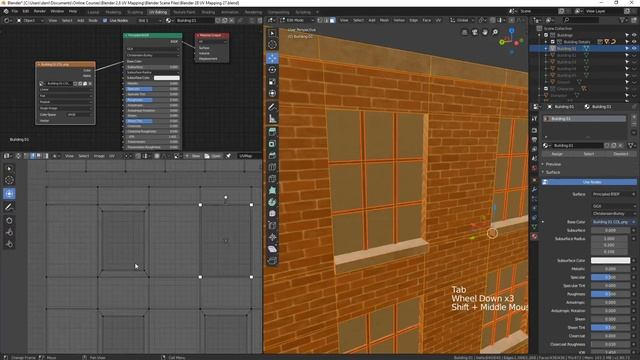Select the Annotate tool in UV editor
Image resolution: width=640 pixels, height=360 pixels.
[9, 207]
